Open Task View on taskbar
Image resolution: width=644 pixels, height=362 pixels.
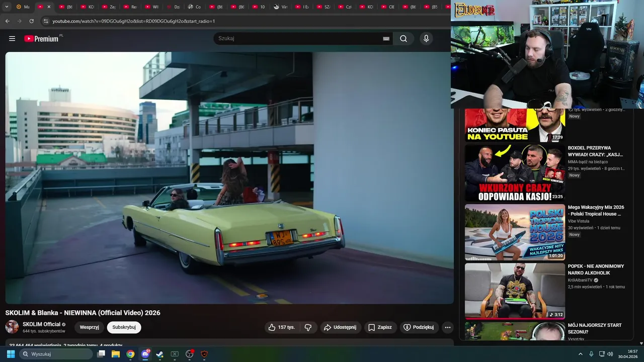101,354
